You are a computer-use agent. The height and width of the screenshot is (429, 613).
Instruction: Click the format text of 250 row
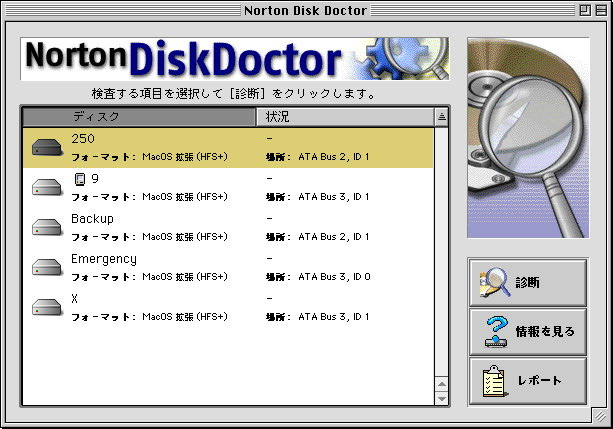[149, 157]
